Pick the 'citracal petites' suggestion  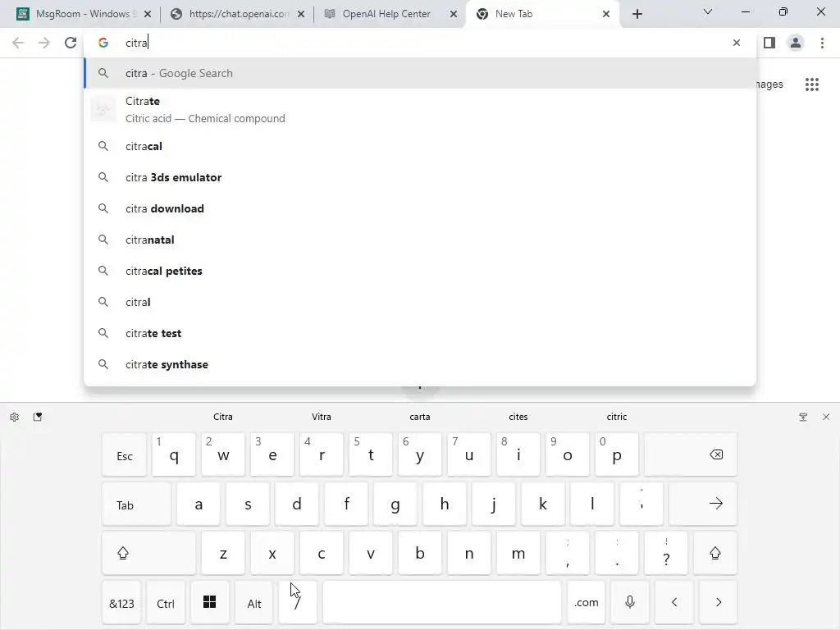(x=420, y=271)
